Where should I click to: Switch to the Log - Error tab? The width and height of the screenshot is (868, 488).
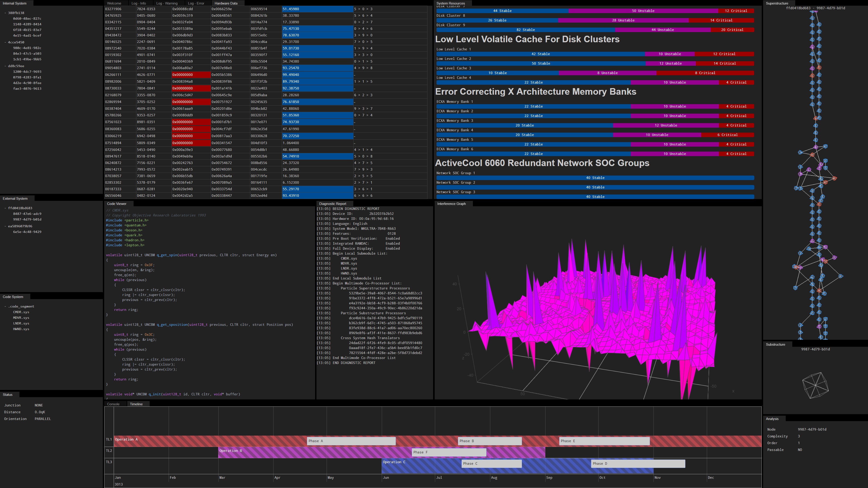click(196, 3)
